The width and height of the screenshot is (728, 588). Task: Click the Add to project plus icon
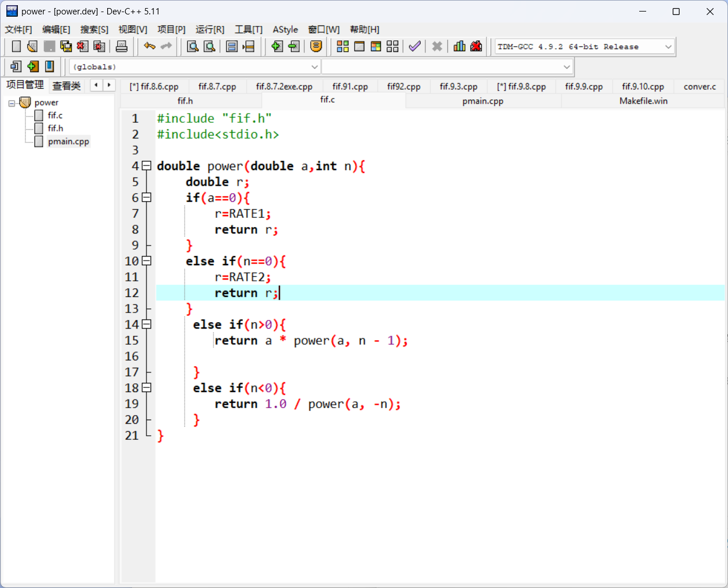click(277, 47)
